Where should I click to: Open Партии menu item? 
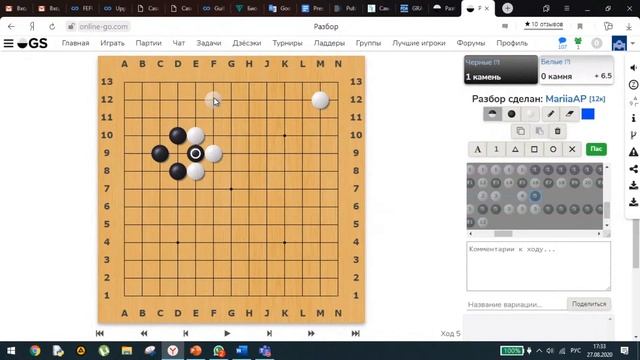[x=149, y=43]
